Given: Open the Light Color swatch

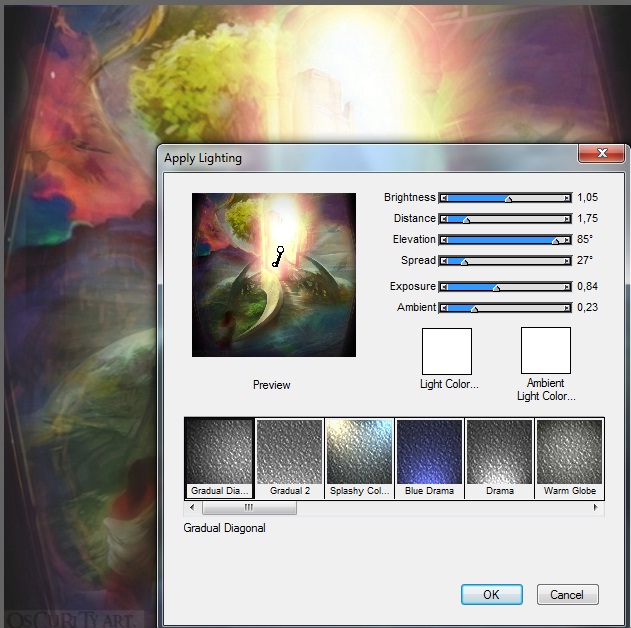Looking at the screenshot, I should [x=447, y=351].
